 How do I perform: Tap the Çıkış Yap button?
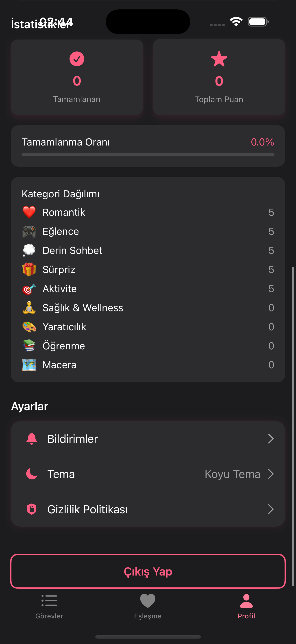coord(148,571)
